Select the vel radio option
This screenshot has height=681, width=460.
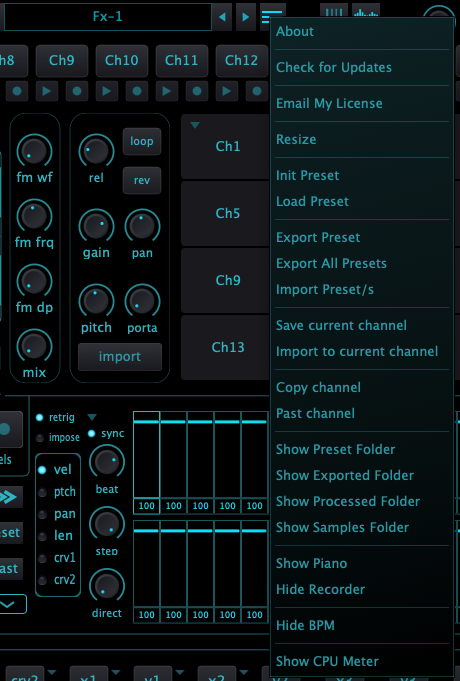pyautogui.click(x=42, y=470)
